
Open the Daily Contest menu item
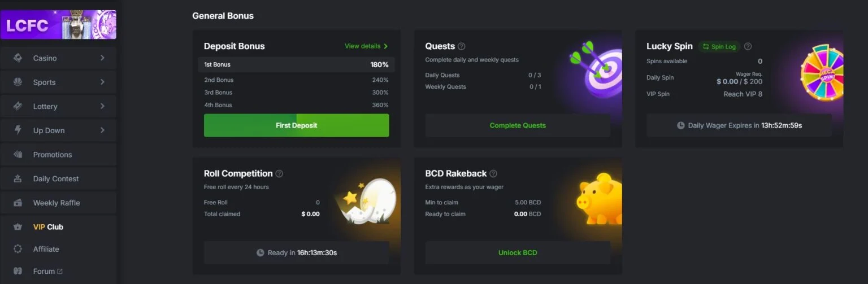tap(55, 179)
